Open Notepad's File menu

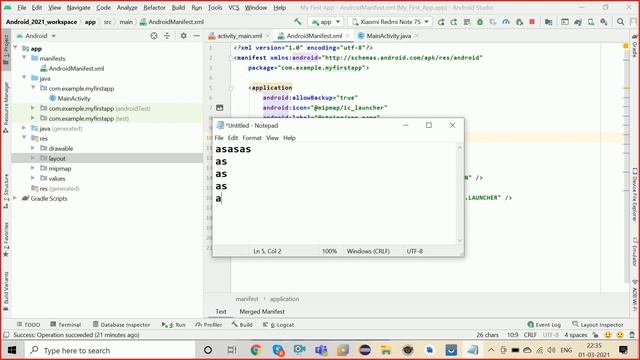click(219, 138)
